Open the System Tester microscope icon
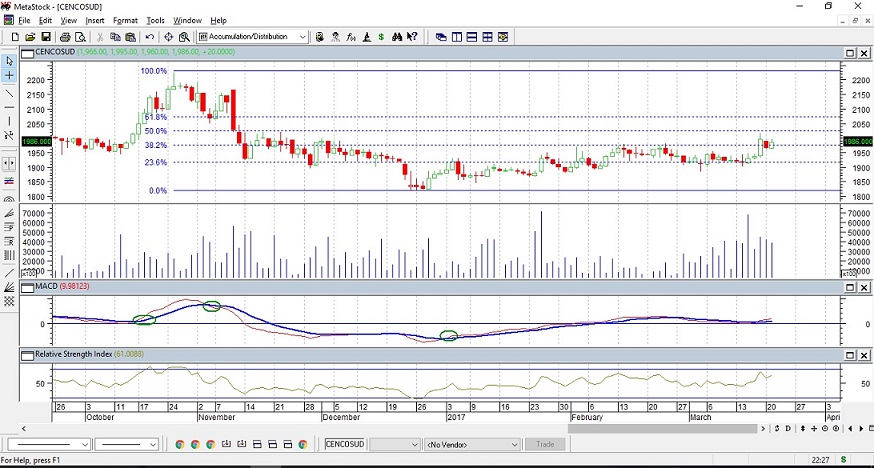This screenshot has width=874, height=468. click(x=367, y=37)
